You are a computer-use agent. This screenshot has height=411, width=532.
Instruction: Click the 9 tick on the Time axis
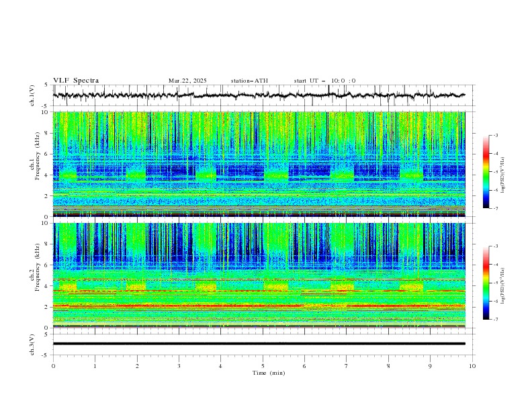click(430, 366)
